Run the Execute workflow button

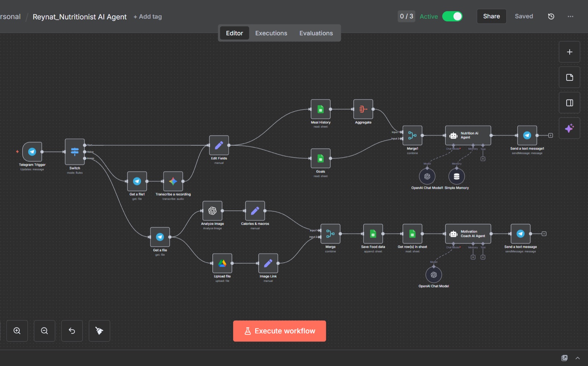279,331
